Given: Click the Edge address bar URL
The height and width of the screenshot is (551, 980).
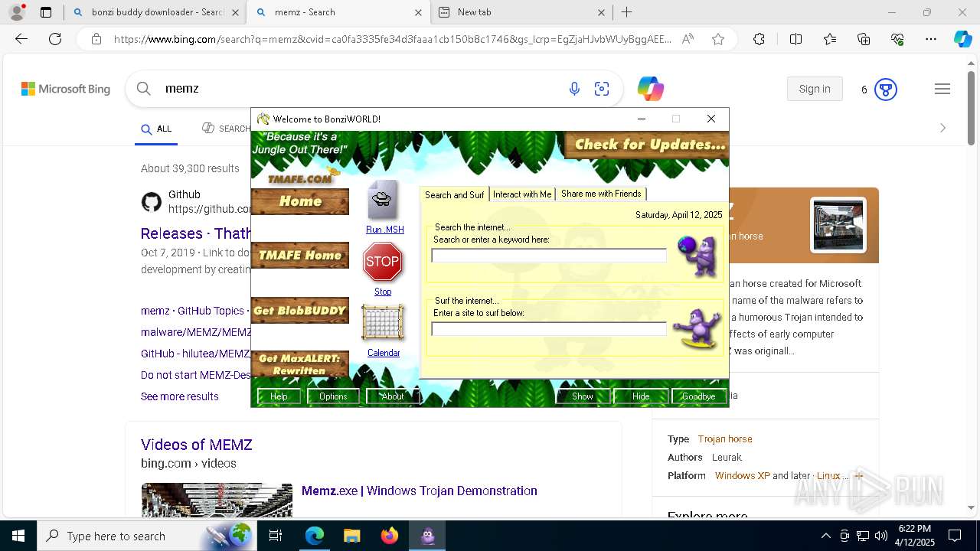Looking at the screenshot, I should tap(392, 39).
